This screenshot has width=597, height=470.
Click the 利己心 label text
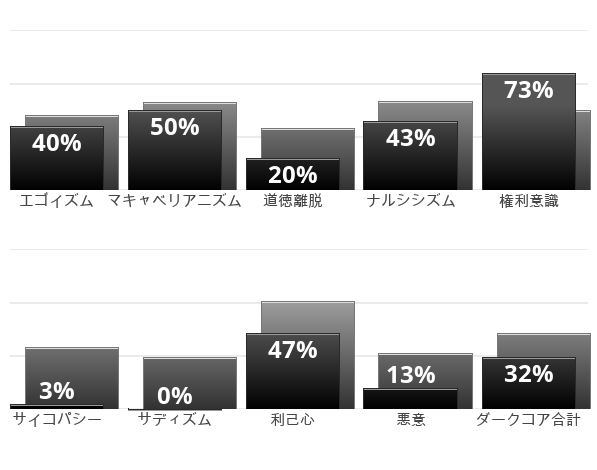click(x=293, y=419)
